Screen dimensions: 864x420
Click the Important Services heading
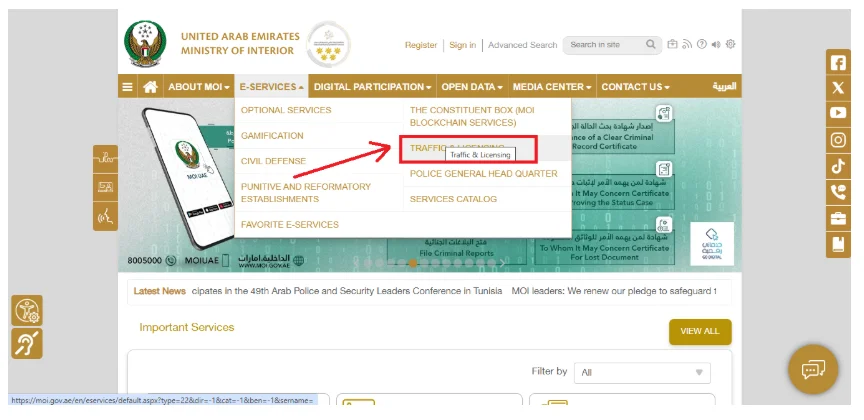(x=187, y=327)
